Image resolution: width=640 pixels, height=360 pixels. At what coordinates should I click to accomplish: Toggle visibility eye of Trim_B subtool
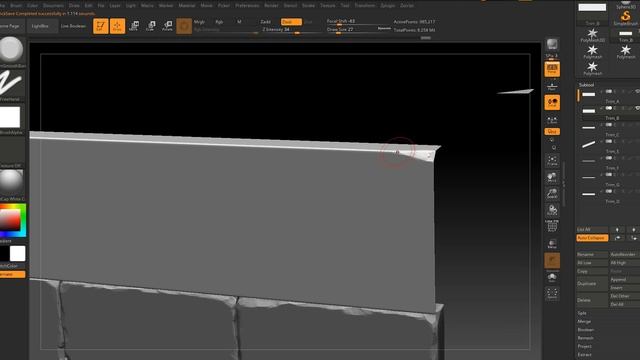click(x=637, y=108)
